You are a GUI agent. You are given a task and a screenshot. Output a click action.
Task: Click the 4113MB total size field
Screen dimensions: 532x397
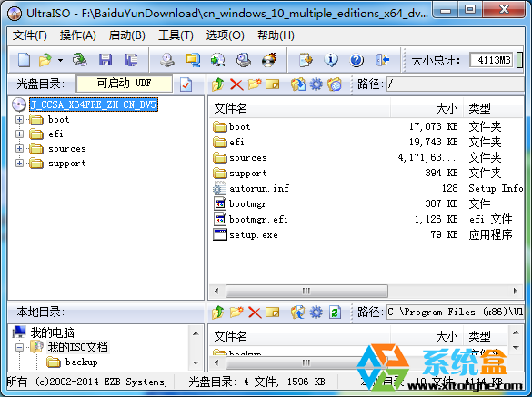[x=491, y=60]
